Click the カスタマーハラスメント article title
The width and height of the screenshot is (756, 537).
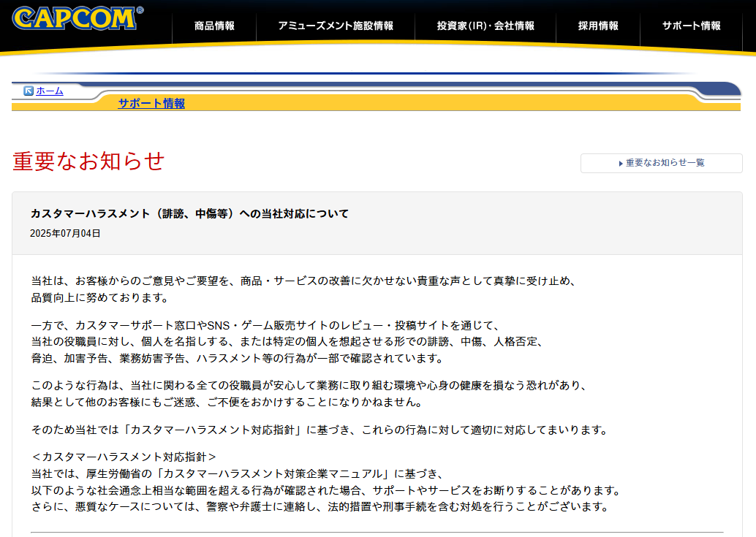[x=189, y=214]
